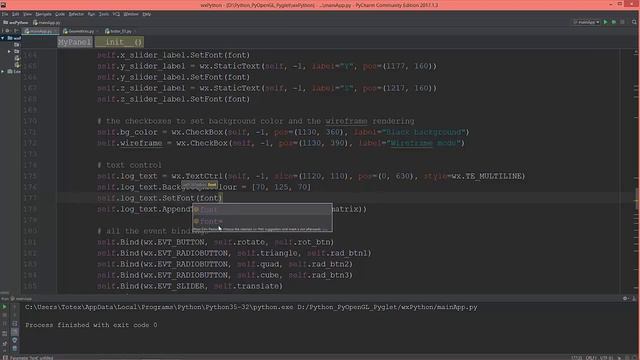
Task: Open the Navigate menu
Action: coord(43,14)
